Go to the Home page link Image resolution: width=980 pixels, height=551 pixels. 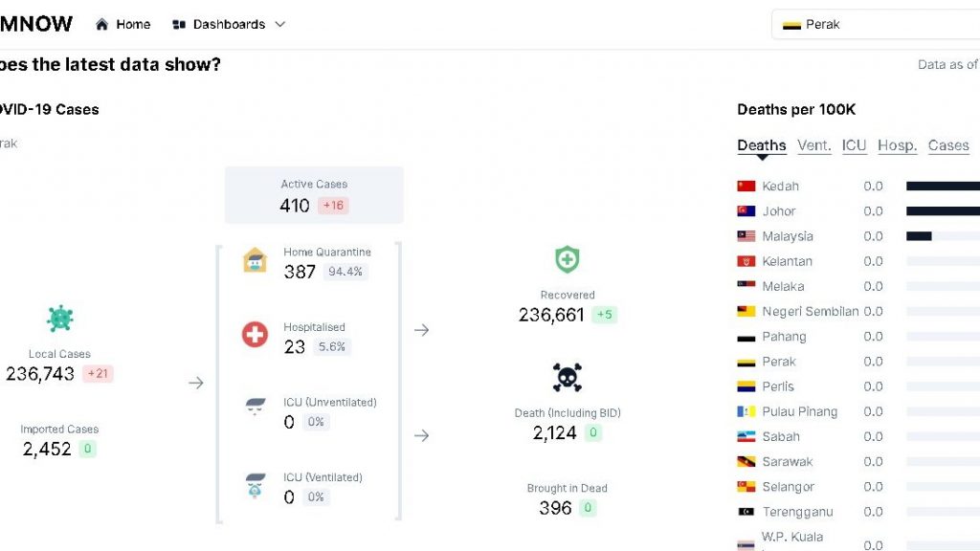tap(133, 25)
